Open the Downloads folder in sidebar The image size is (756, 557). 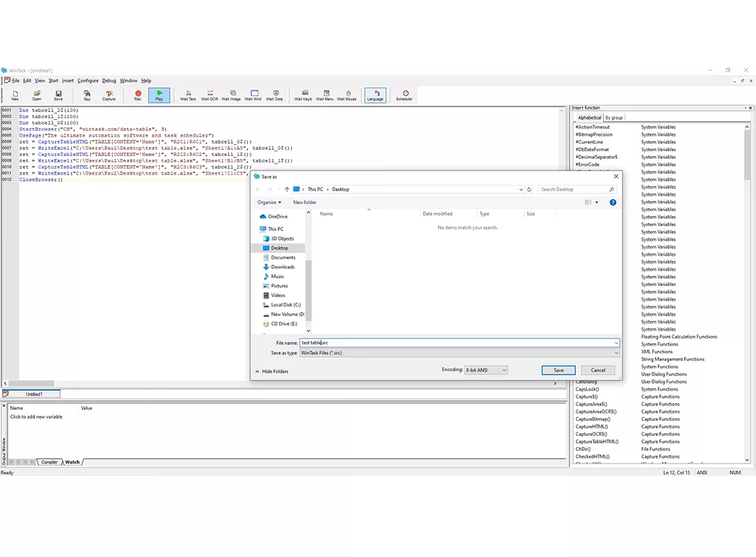point(278,267)
